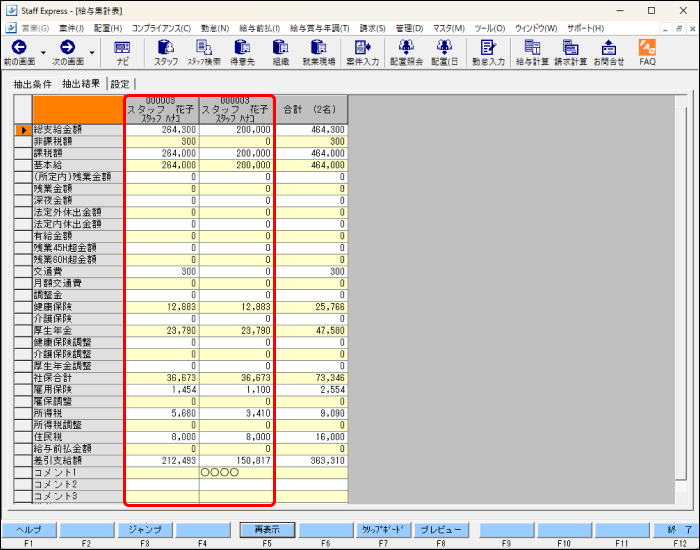Switch to the 抽出結果 tab
Screen dimensions: 700x550
[81, 83]
